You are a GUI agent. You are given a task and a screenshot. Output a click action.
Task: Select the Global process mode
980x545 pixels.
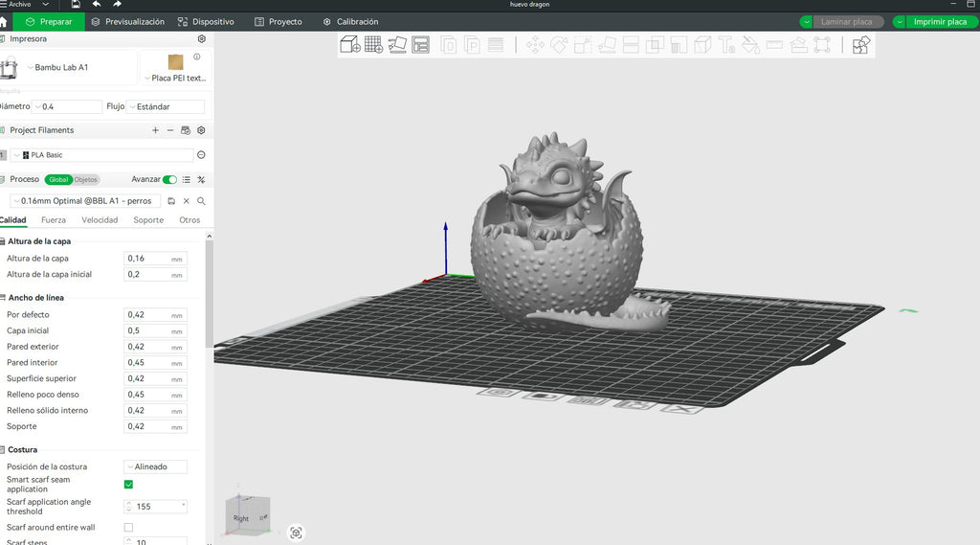(x=58, y=179)
